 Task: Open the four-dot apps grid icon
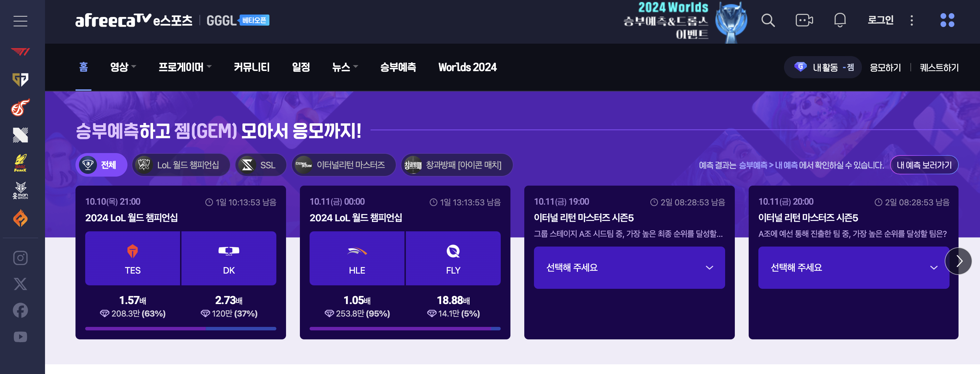(x=947, y=20)
